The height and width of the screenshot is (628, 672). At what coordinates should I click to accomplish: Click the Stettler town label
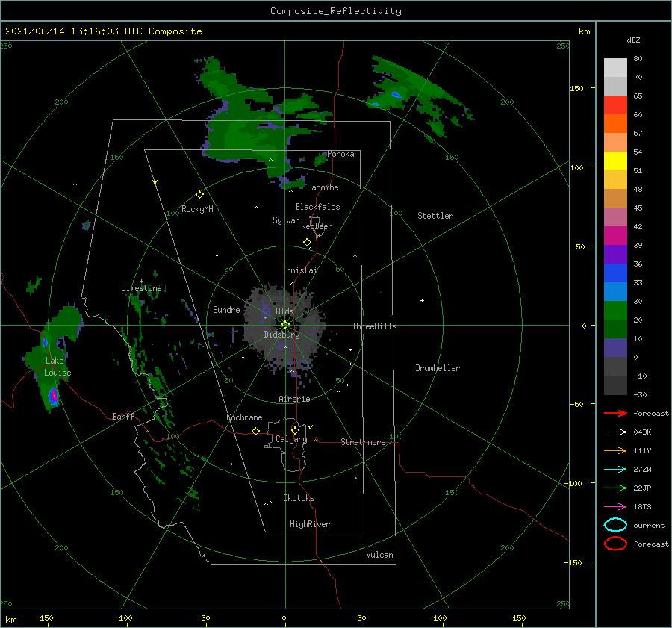click(435, 216)
